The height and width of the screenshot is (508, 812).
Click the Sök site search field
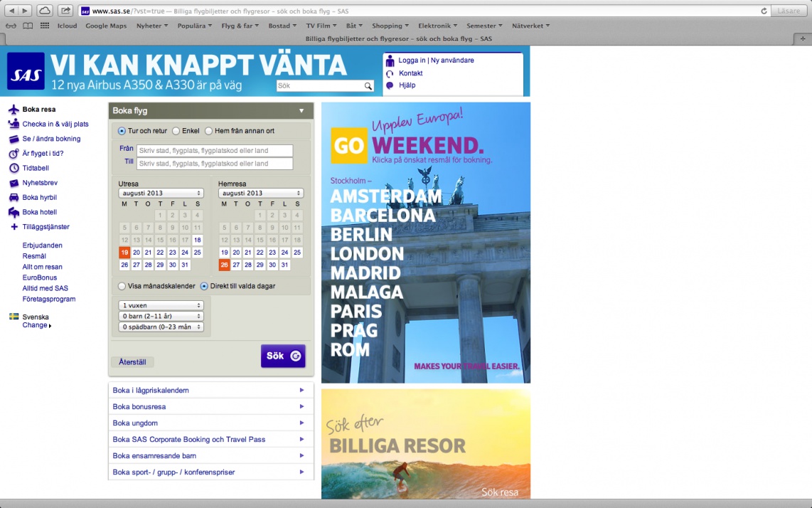(x=319, y=86)
